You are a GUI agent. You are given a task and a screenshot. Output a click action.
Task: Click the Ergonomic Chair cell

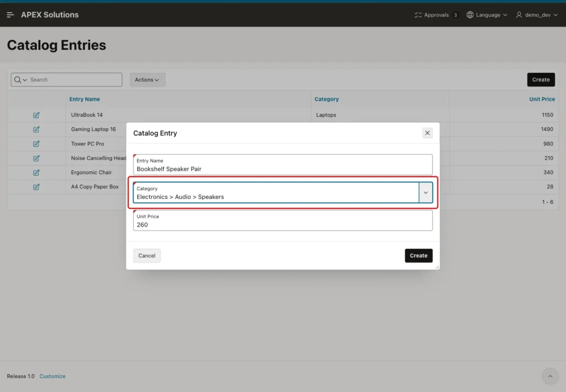point(91,173)
